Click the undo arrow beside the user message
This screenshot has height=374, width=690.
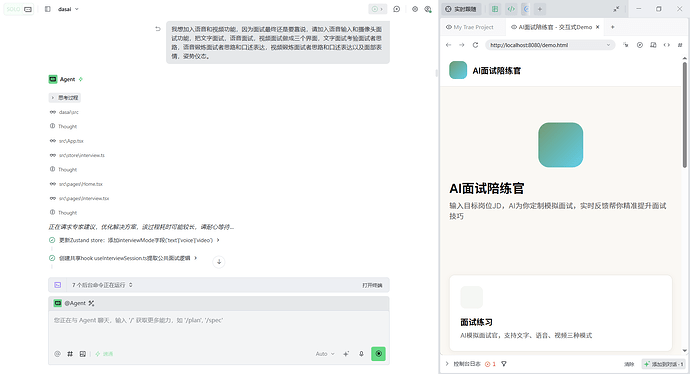tap(158, 29)
